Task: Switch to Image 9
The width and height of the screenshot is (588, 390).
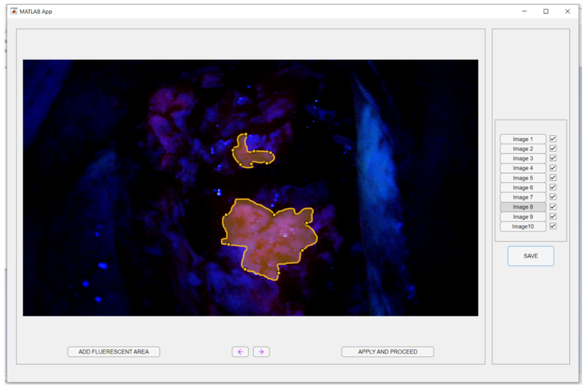Action: coord(523,217)
